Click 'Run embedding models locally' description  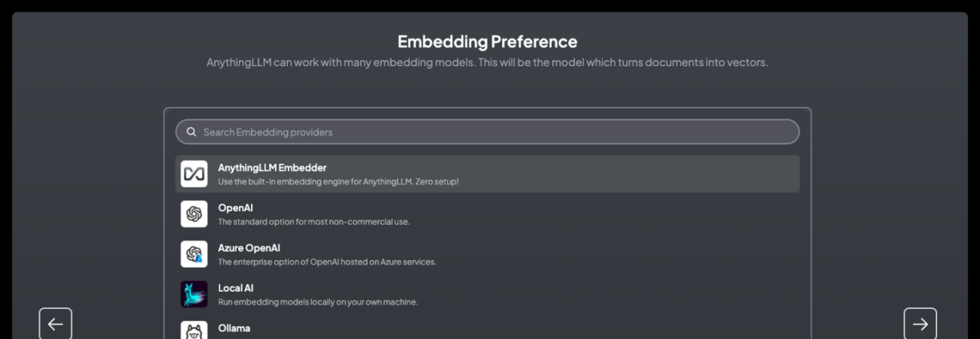click(x=318, y=302)
